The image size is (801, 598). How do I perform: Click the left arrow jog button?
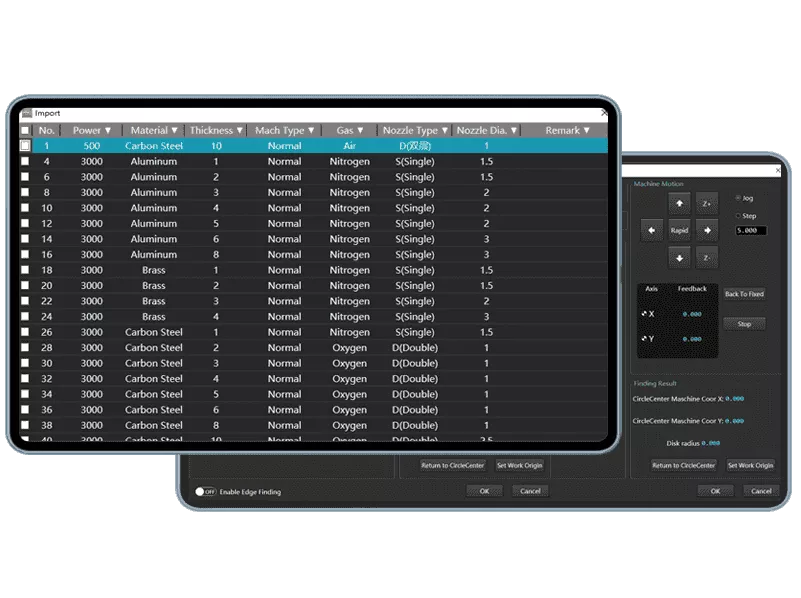pos(652,231)
